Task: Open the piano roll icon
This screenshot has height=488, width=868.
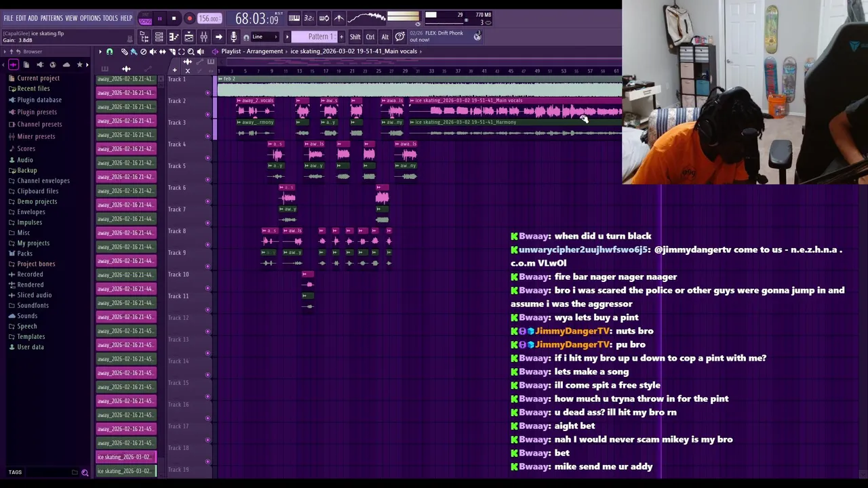Action: 174,37
